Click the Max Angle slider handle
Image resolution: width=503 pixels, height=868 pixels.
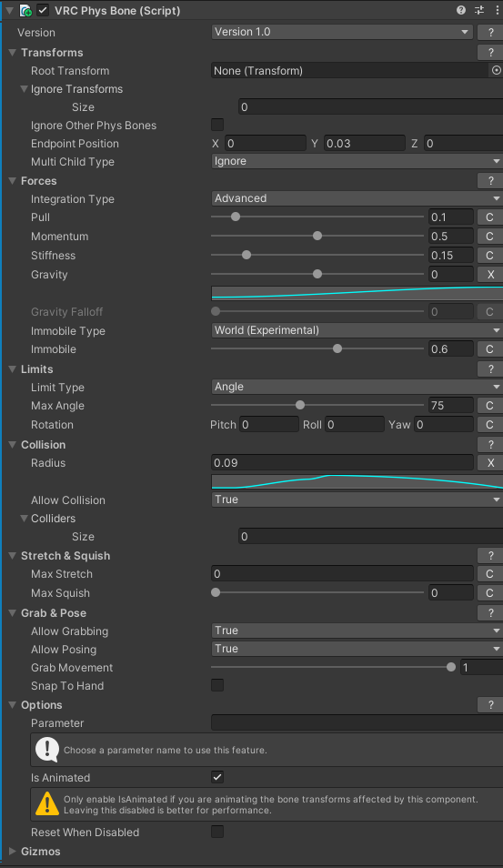pos(300,405)
